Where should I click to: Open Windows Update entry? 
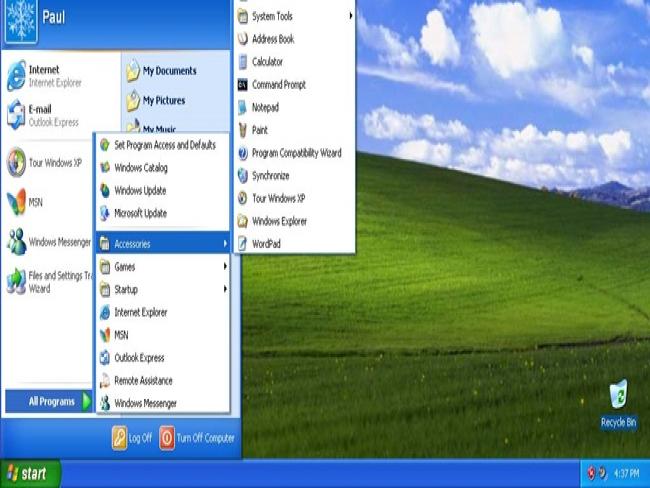point(140,190)
